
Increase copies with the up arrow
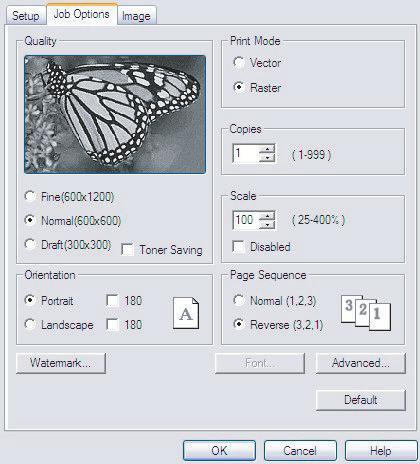click(x=267, y=149)
